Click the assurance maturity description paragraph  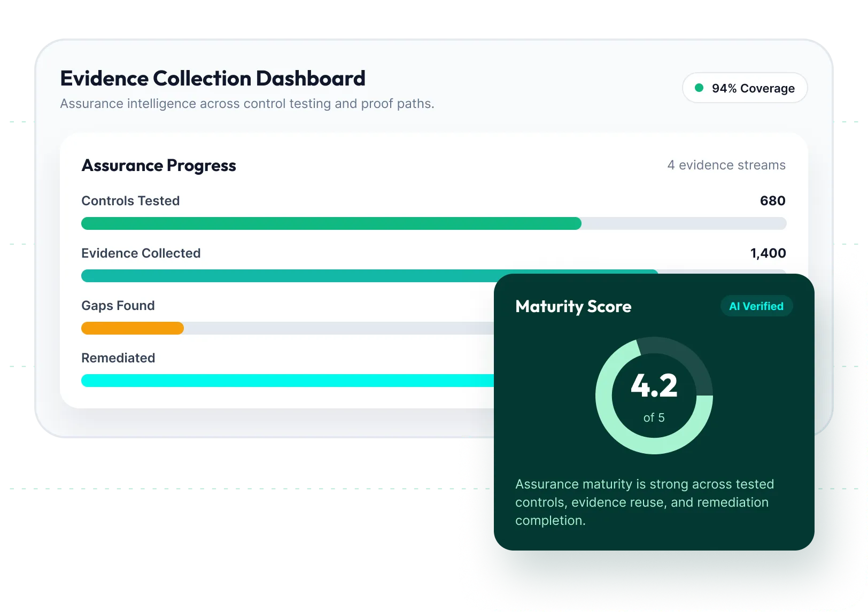click(645, 502)
